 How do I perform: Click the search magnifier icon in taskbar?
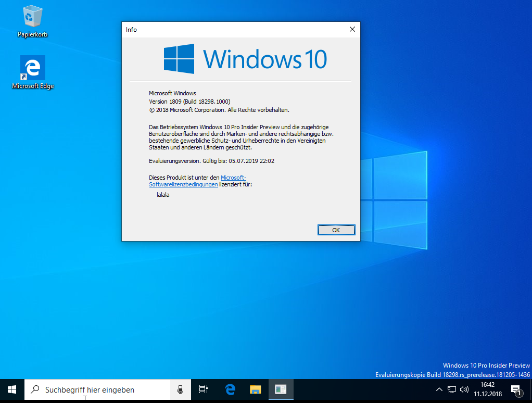(35, 389)
